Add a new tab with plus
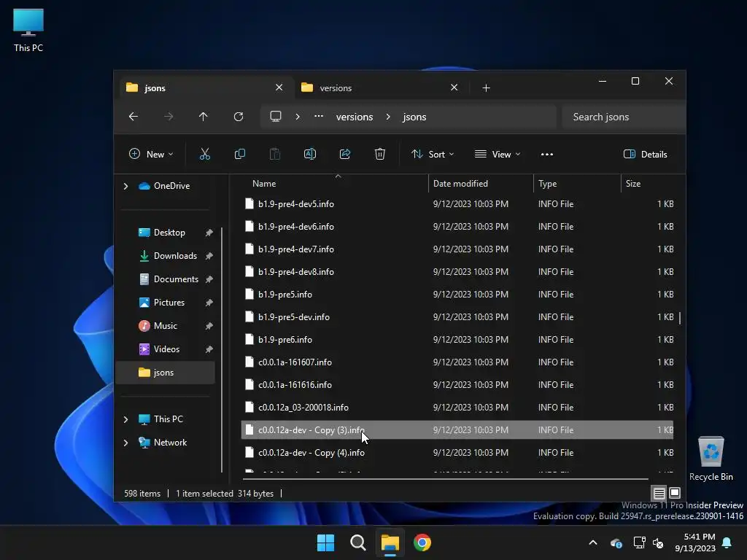The image size is (747, 560). coord(486,87)
